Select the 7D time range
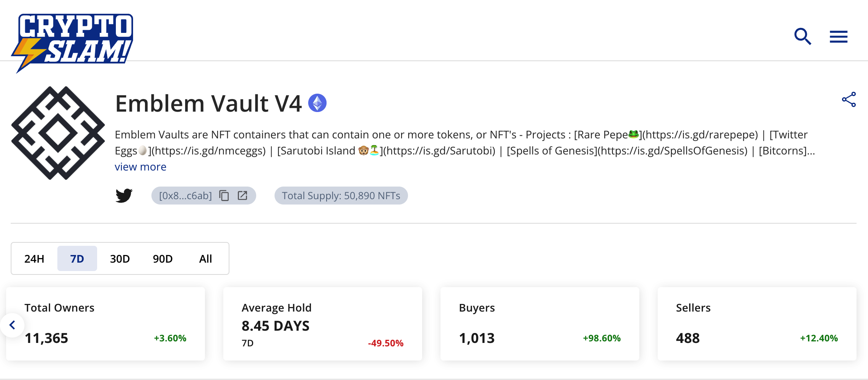868x380 pixels. pos(77,259)
